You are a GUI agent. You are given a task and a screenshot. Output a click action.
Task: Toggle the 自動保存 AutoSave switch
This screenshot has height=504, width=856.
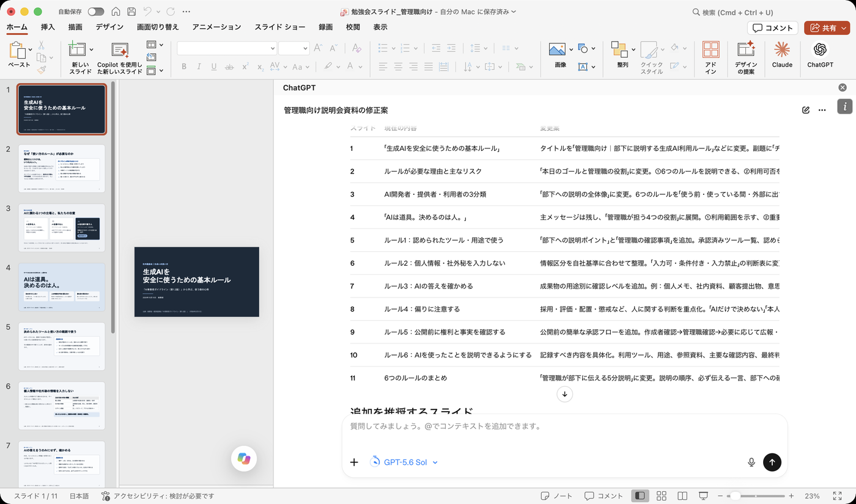coord(96,12)
